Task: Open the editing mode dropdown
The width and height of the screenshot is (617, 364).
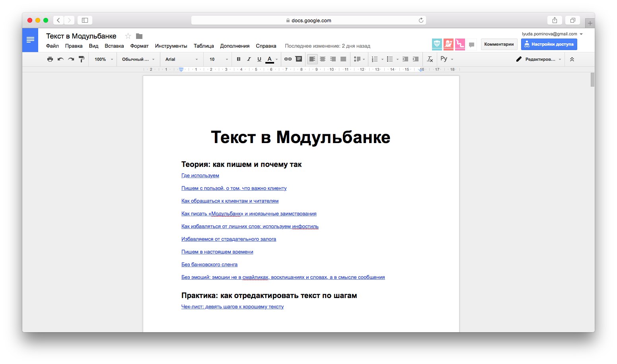Action: [x=539, y=59]
